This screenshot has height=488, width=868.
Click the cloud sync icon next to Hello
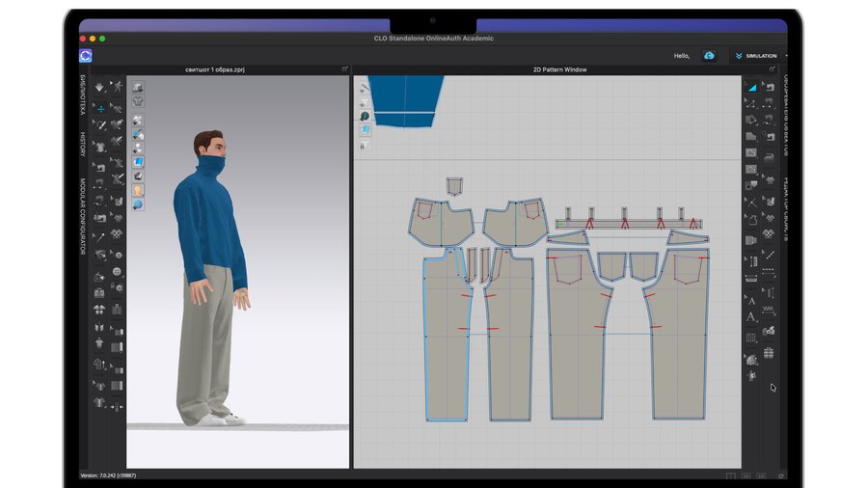[709, 56]
